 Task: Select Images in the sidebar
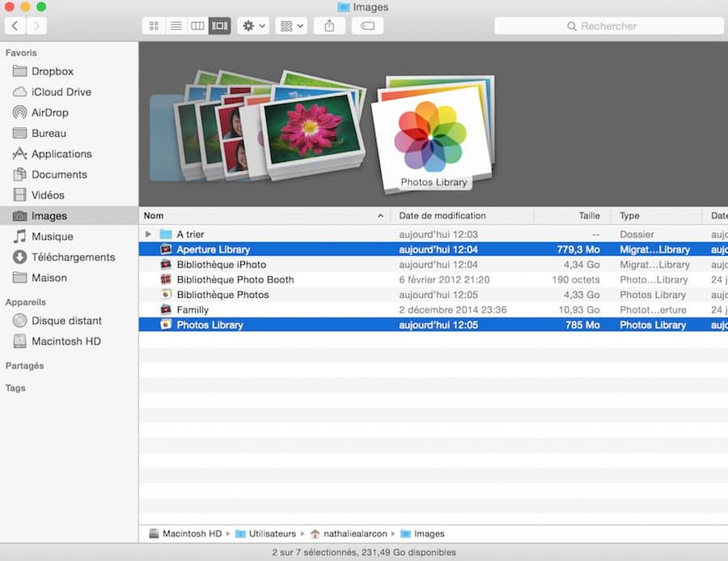pos(70,215)
